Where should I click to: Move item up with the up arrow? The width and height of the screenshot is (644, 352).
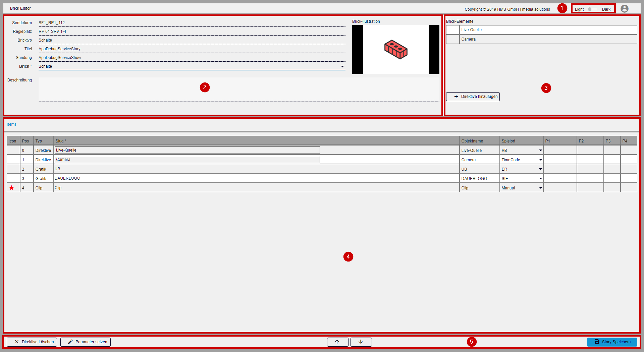pos(337,342)
